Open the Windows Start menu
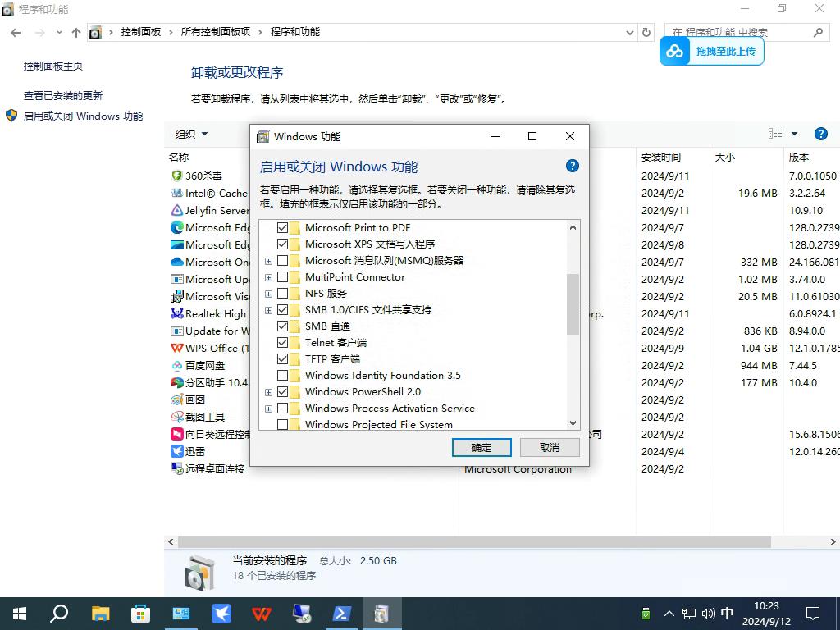This screenshot has height=630, width=840. [x=20, y=614]
